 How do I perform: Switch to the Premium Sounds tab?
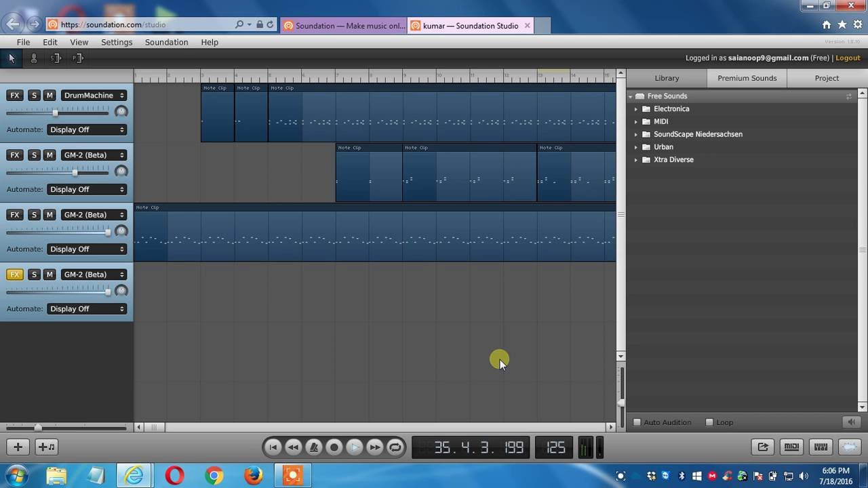click(747, 78)
